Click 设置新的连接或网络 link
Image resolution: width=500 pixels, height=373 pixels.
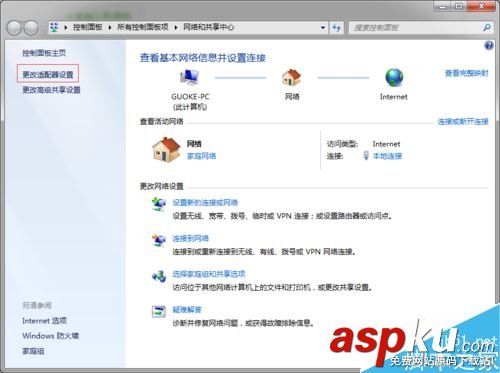click(x=205, y=203)
